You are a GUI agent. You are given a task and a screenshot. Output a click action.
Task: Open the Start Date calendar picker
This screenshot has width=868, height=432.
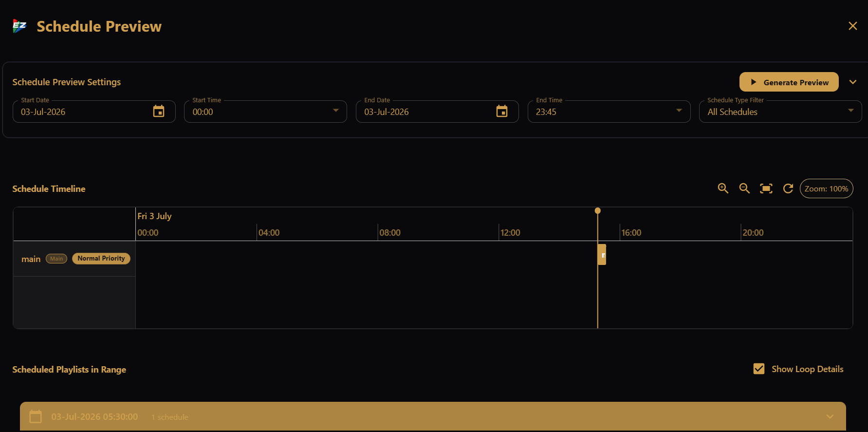point(159,112)
